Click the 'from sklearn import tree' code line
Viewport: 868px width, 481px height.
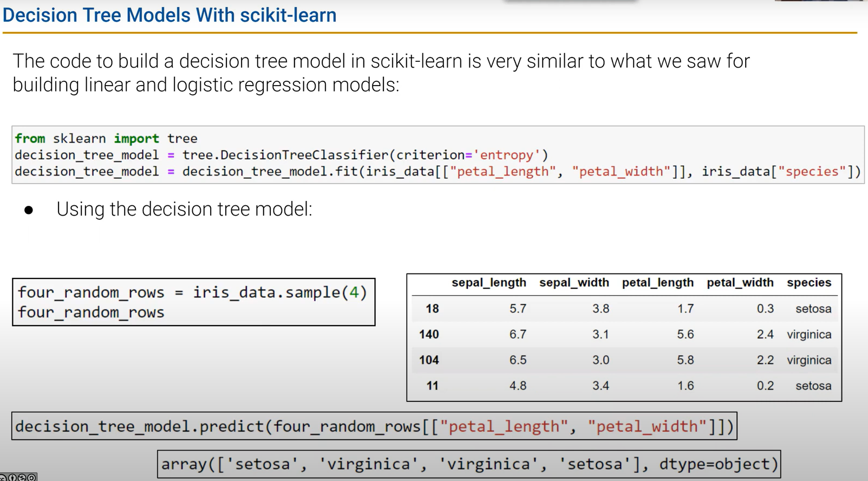pos(106,139)
